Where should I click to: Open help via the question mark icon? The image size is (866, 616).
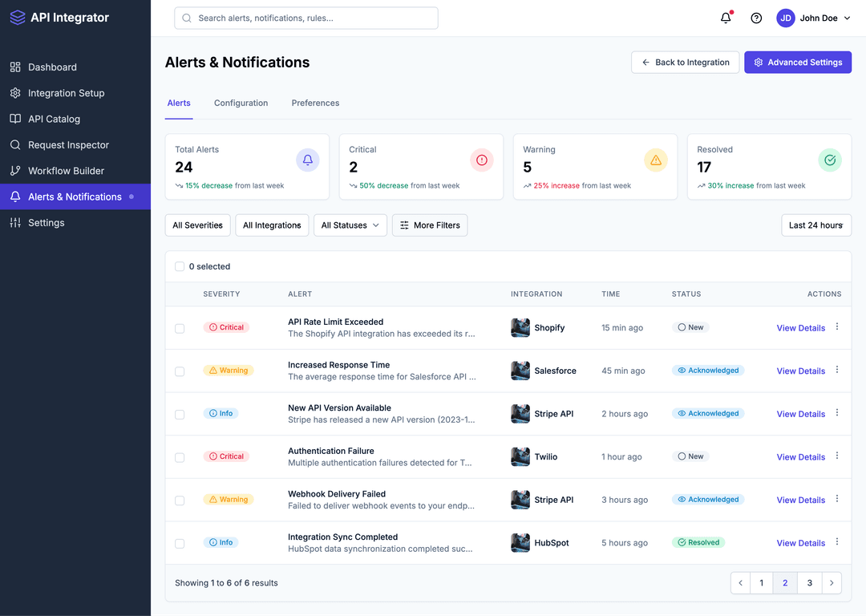coord(755,17)
